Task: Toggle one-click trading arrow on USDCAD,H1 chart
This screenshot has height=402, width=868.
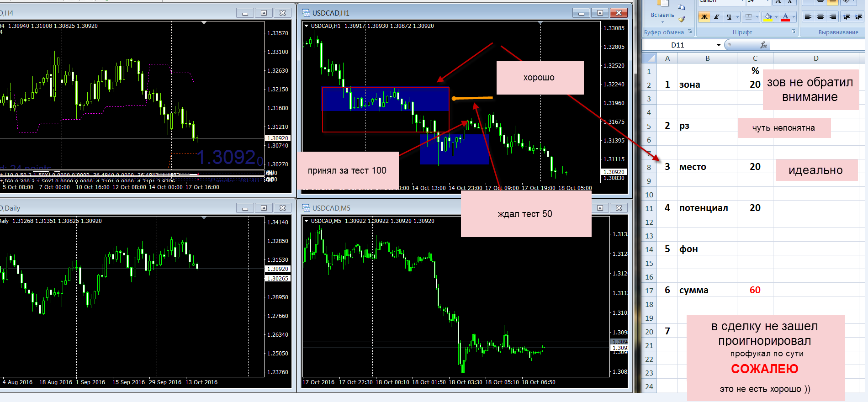Action: (306, 26)
